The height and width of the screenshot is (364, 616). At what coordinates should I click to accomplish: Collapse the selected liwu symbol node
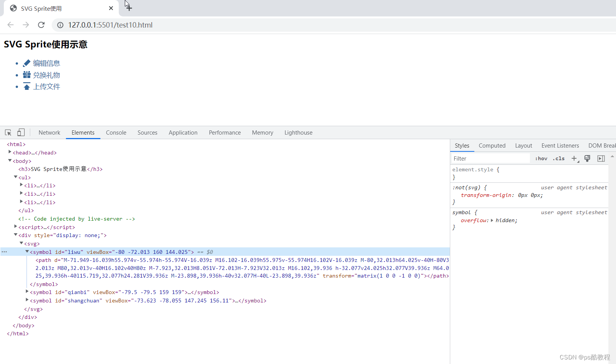click(27, 252)
